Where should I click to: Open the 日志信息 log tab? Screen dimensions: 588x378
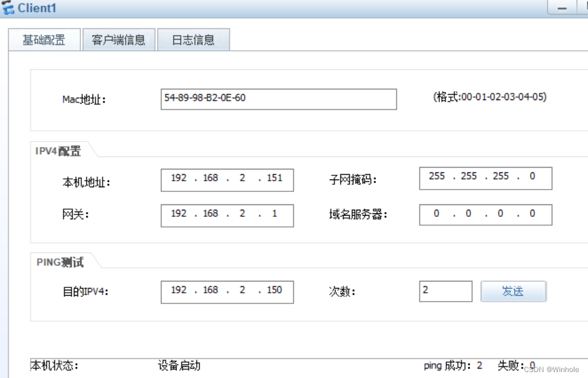(194, 39)
